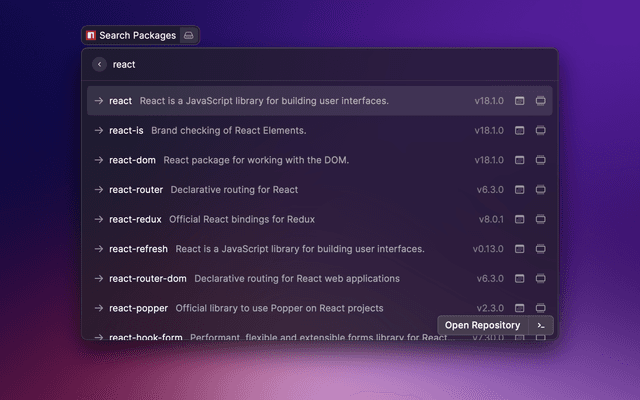
Task: Click the monitor icon on the react-router row
Action: point(541,189)
